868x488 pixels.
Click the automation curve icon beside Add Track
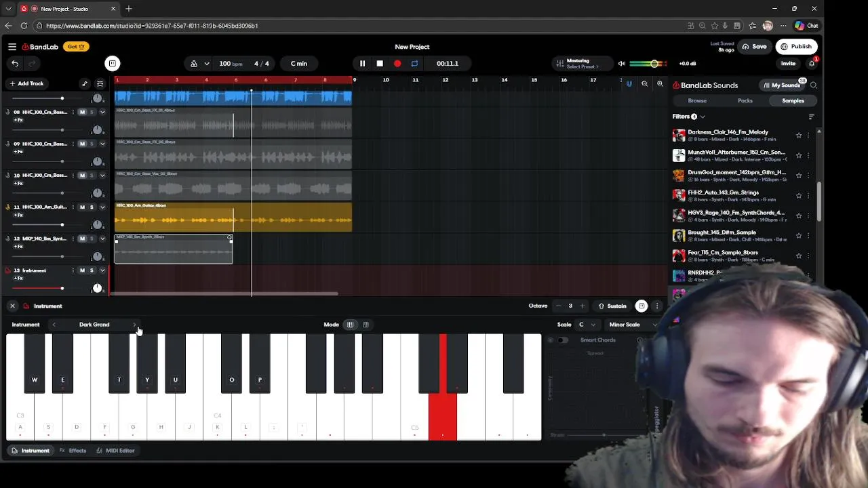84,84
